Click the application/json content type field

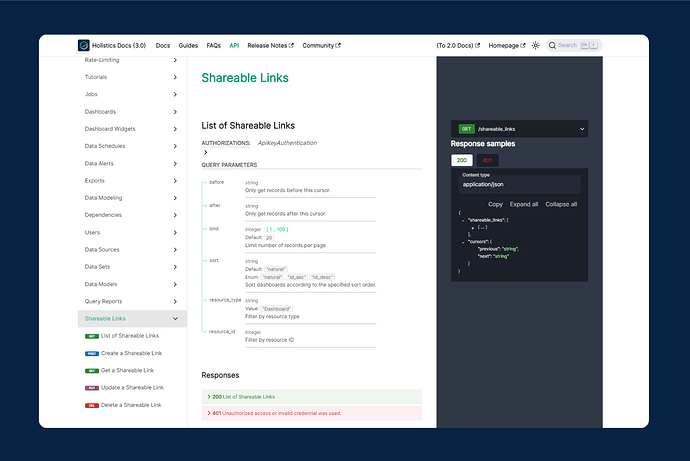click(520, 184)
